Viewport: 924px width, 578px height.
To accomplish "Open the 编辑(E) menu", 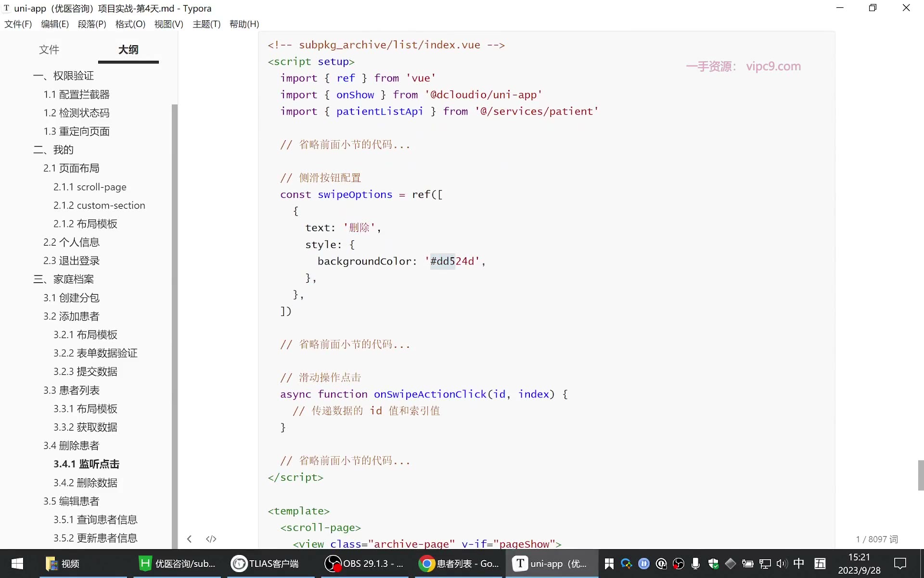I will pos(55,24).
